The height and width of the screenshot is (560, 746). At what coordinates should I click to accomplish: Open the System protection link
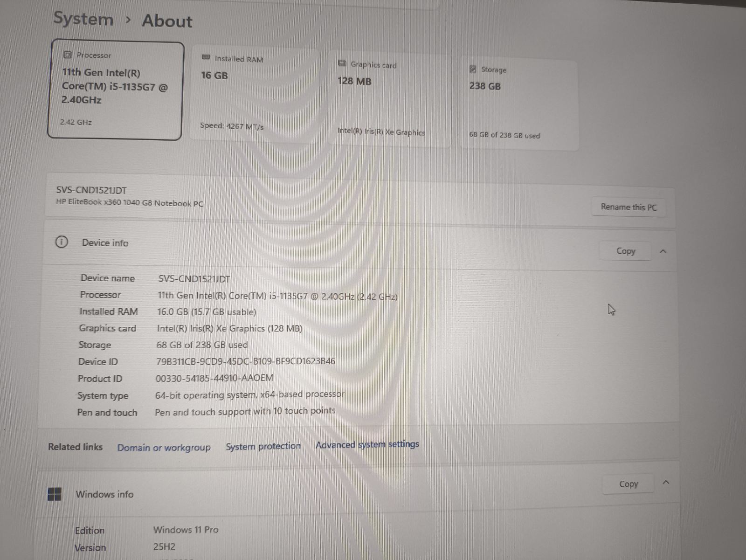pyautogui.click(x=263, y=446)
